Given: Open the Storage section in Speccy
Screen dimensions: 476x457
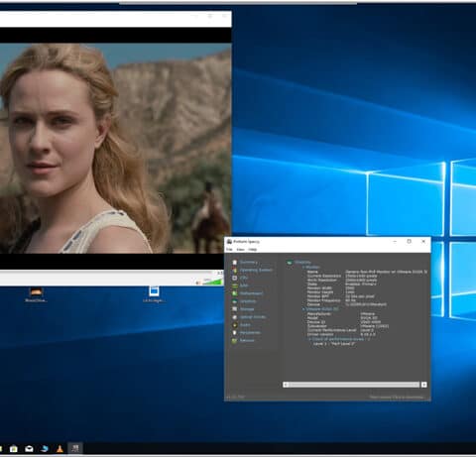Looking at the screenshot, I should coord(243,309).
